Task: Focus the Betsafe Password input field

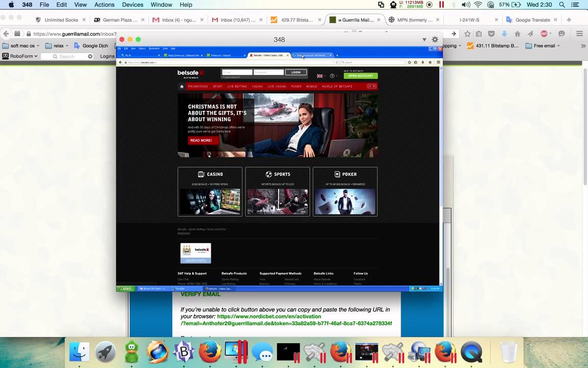Action: tap(268, 72)
